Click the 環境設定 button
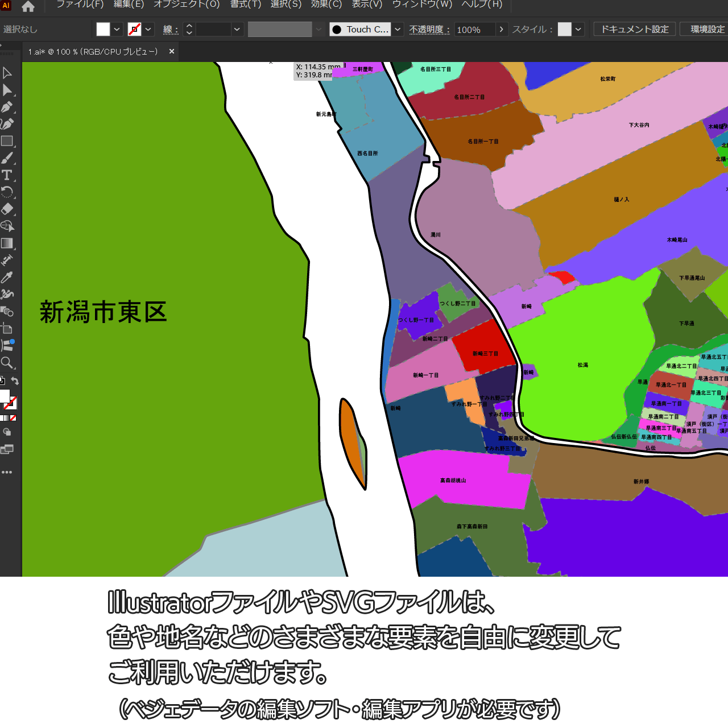The width and height of the screenshot is (728, 728). pos(707,30)
